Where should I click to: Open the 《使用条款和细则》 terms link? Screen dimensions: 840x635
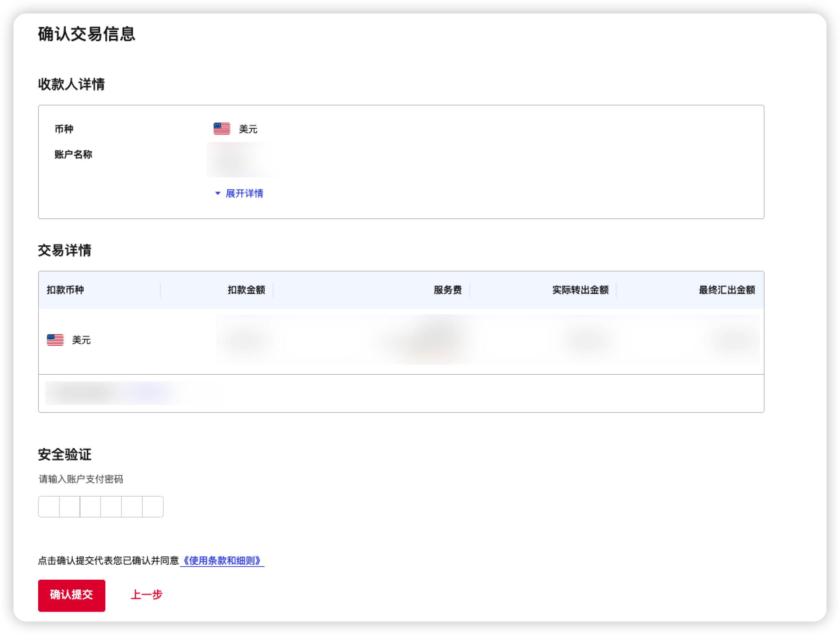tap(223, 560)
